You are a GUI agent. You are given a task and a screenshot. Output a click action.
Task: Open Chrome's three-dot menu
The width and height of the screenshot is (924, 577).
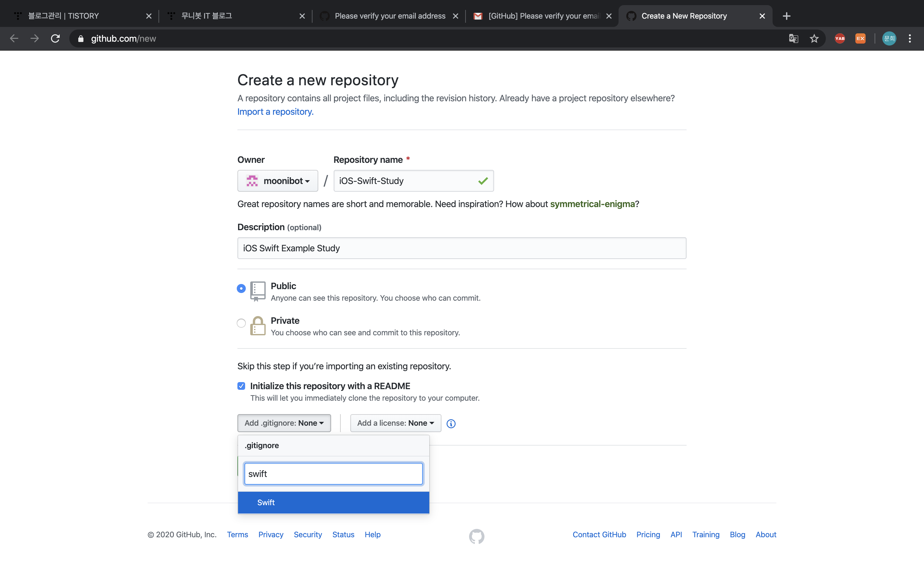(910, 38)
